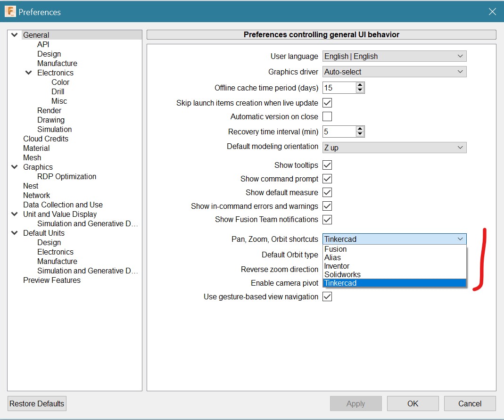Disable Show tooltips checkbox
The width and height of the screenshot is (504, 420).
click(327, 165)
